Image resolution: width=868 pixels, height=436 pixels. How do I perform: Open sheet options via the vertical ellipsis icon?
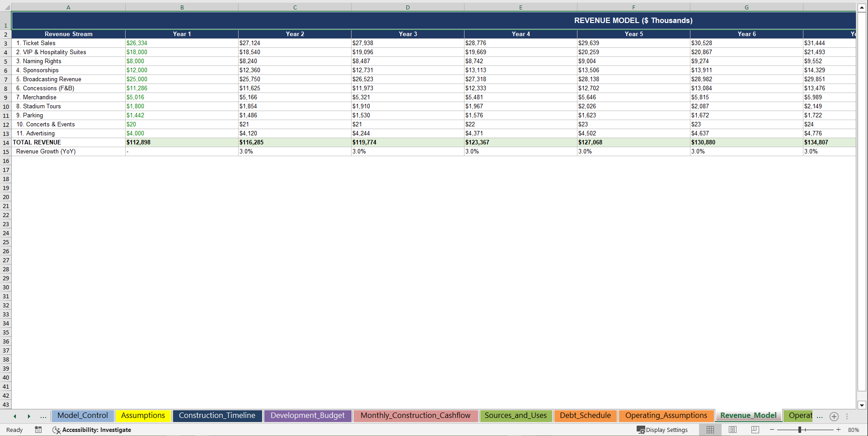847,416
